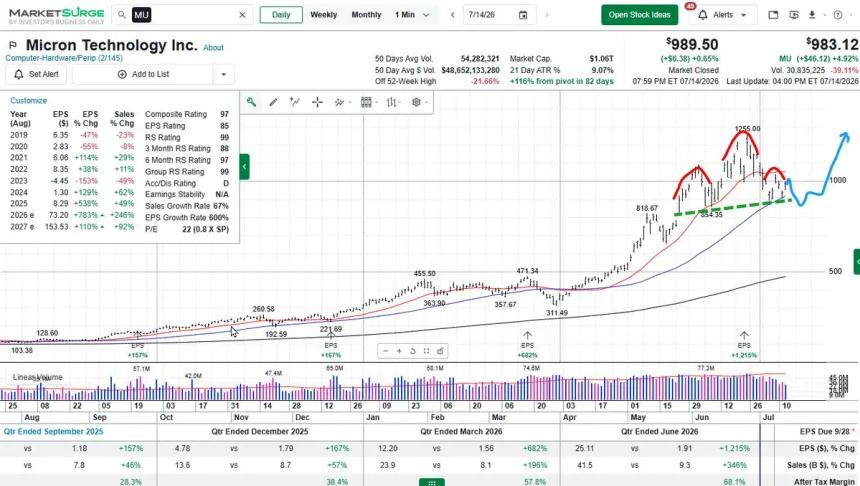
Task: Switch chart to Daily timeframe
Action: [x=281, y=15]
